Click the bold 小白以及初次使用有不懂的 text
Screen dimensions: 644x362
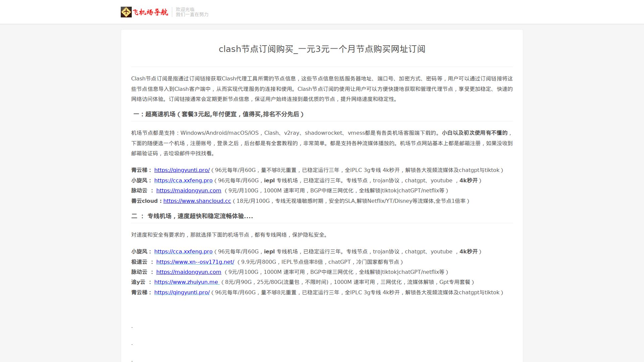coord(474,133)
